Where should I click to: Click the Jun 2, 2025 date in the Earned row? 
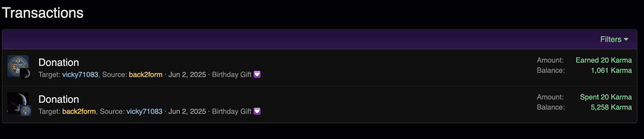click(187, 75)
